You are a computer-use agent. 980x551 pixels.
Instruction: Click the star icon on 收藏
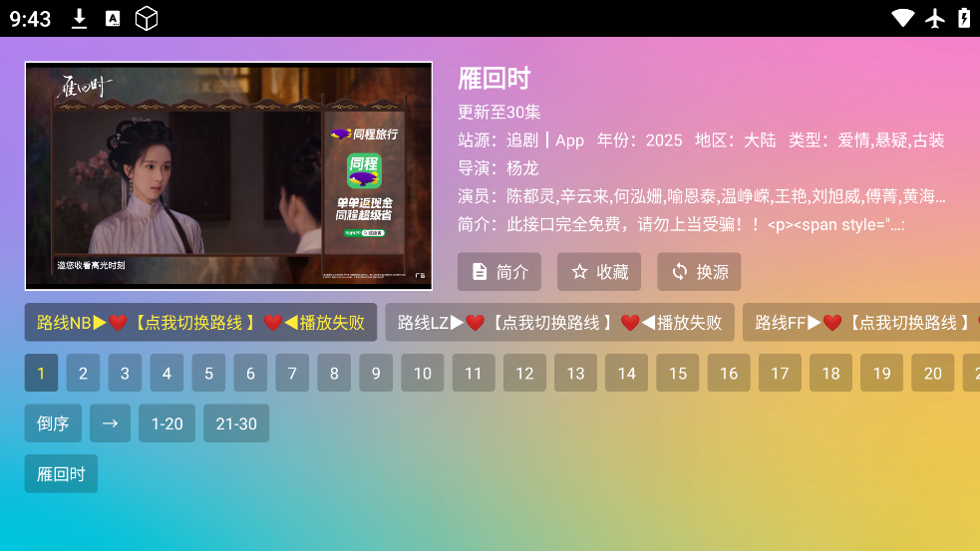tap(579, 272)
